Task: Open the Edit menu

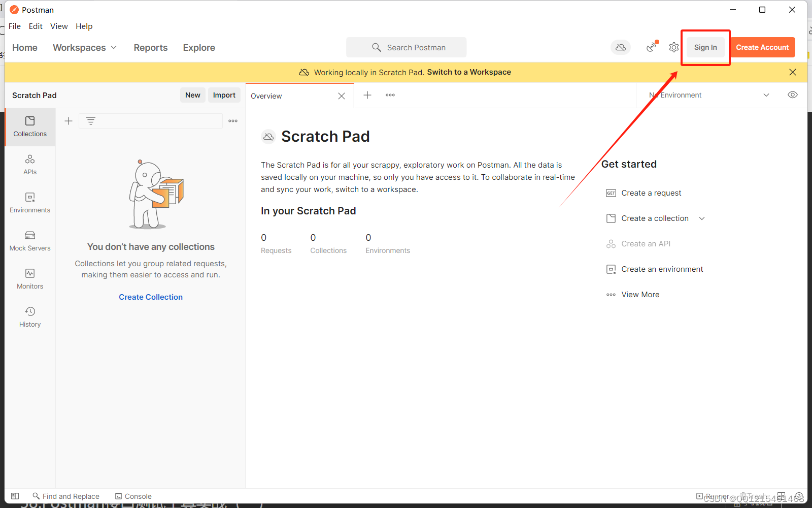Action: pos(36,26)
